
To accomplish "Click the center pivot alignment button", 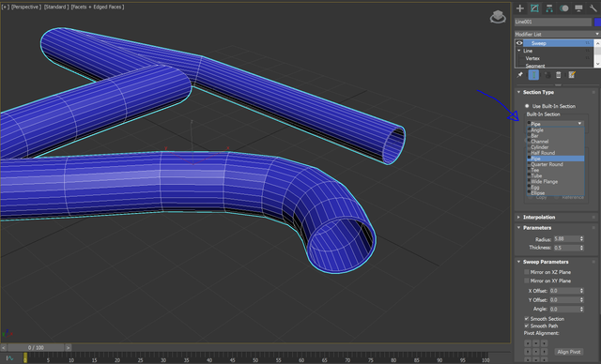I will (x=536, y=352).
